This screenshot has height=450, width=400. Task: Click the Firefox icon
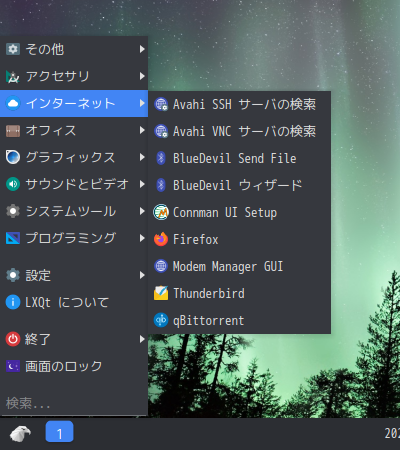pyautogui.click(x=161, y=239)
